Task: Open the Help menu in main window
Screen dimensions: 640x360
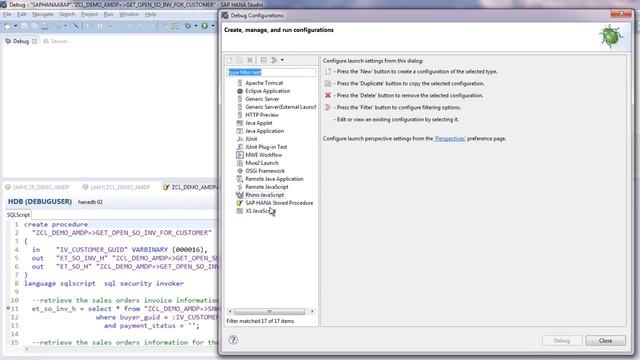Action: point(150,14)
